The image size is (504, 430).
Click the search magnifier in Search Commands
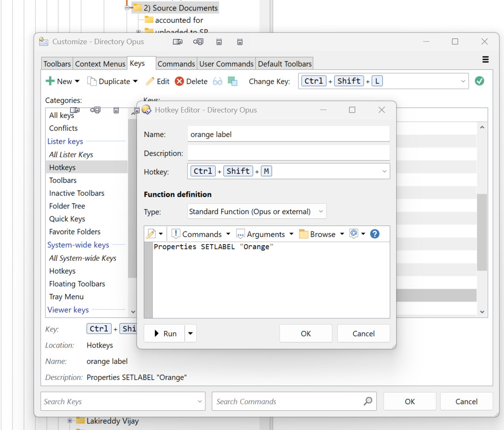368,401
